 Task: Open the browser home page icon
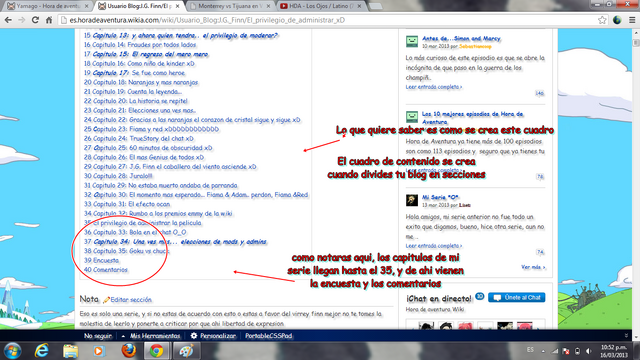point(49,20)
